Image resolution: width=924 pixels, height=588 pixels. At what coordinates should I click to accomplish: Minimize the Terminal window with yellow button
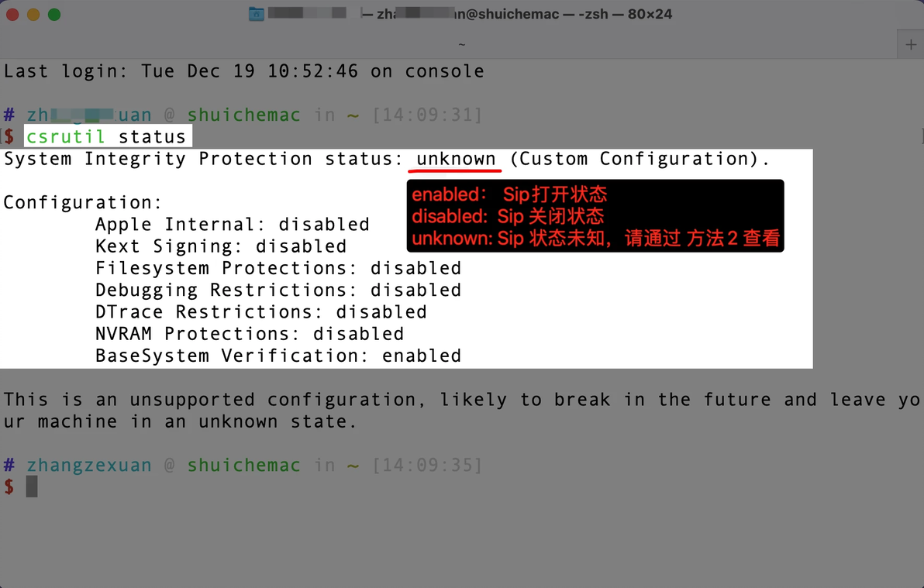coord(33,14)
